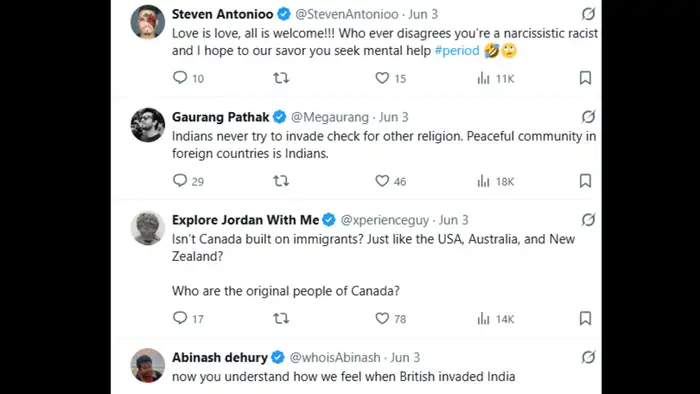Reply to Steven Antonioo's tweet
This screenshot has width=700, height=394.
pos(180,78)
